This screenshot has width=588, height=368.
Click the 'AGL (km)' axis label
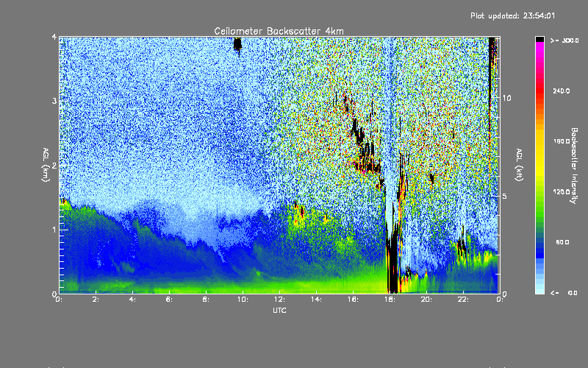coord(46,165)
